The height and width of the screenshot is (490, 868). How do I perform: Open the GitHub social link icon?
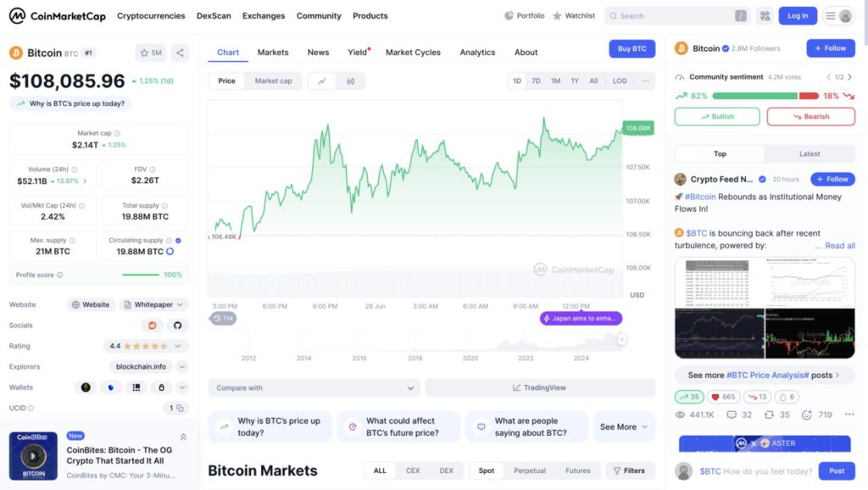point(177,326)
